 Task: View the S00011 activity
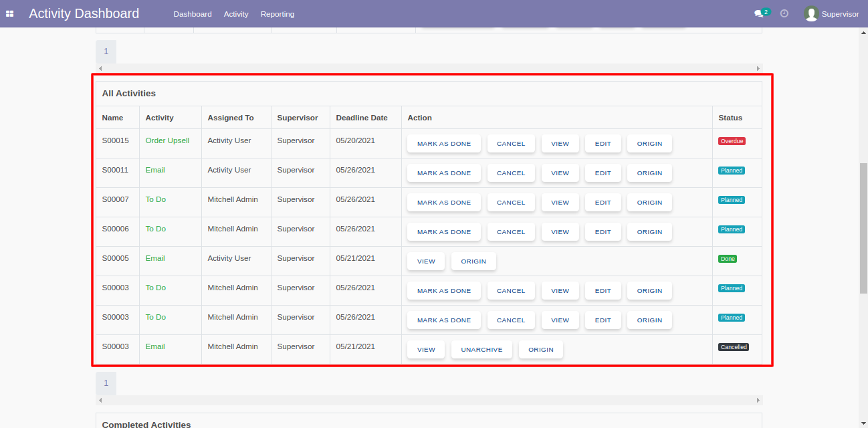560,173
